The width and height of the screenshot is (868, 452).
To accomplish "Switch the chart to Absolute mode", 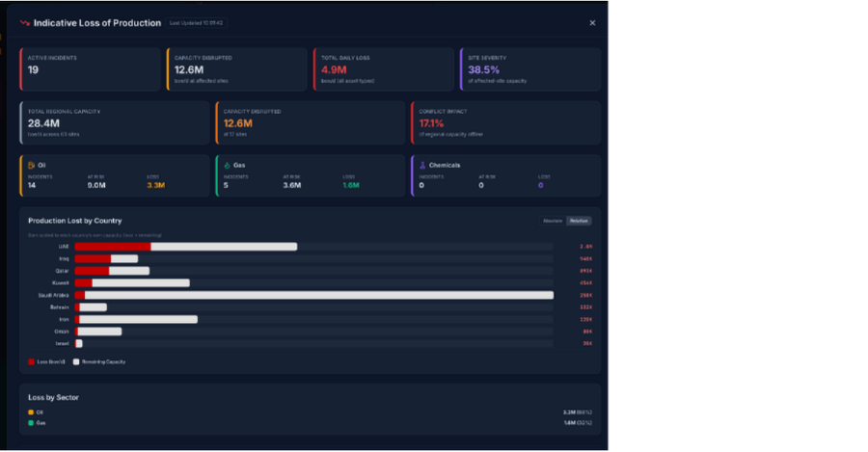I will 553,221.
